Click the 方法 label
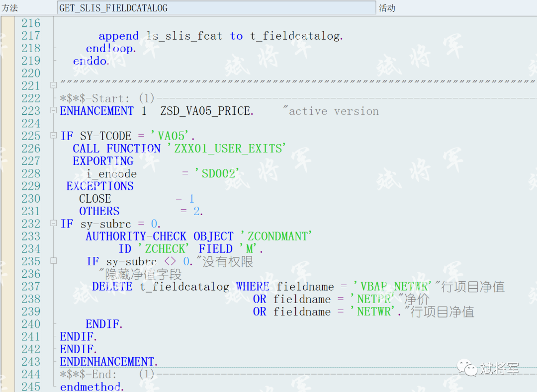537x392 pixels. pos(11,7)
